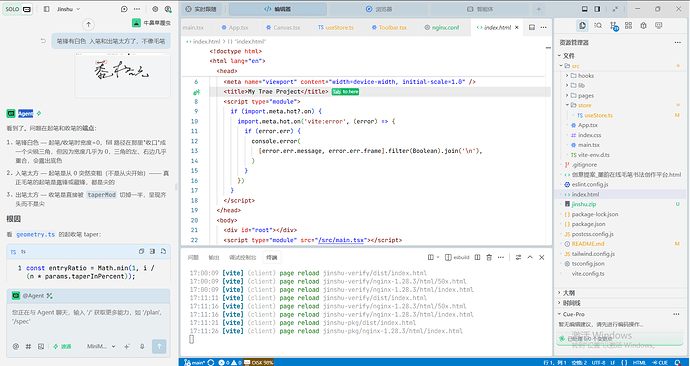Open the Toolbar.tsx editor tab

388,27
